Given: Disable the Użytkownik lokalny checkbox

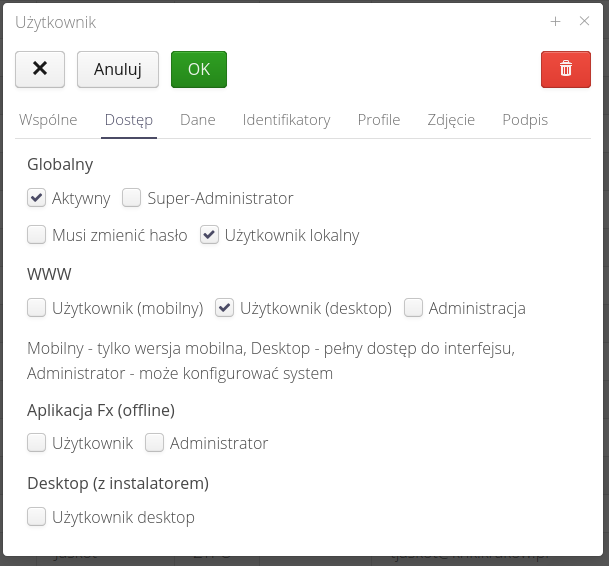Looking at the screenshot, I should coord(209,235).
